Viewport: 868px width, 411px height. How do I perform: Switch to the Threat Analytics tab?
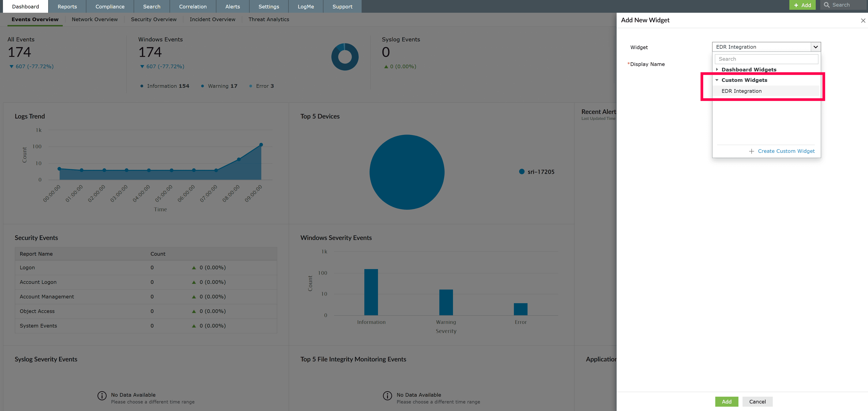(269, 19)
